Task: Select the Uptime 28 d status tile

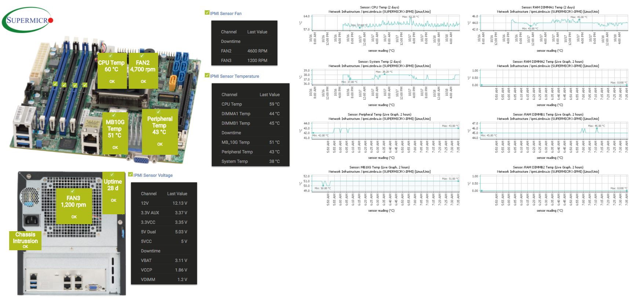Action: pos(113,193)
